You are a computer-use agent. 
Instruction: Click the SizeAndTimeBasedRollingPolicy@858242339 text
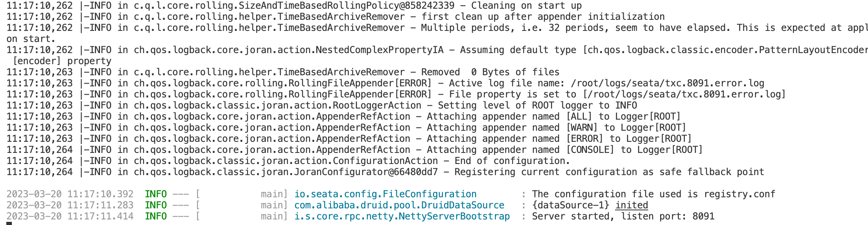coord(347,6)
